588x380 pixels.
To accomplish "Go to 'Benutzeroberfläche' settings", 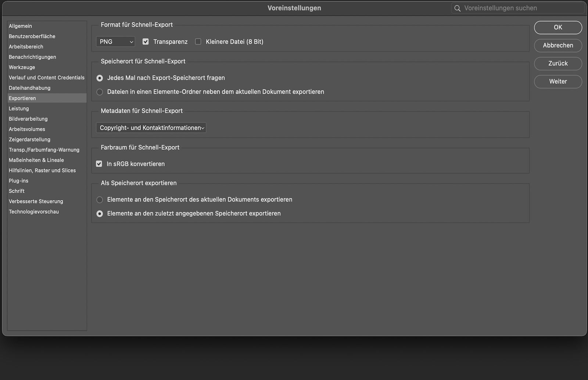I will (32, 36).
